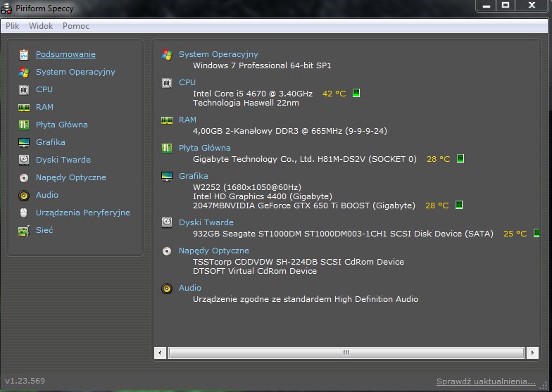Click the network card icon beside Sieć
The height and width of the screenshot is (392, 552).
coord(24,231)
